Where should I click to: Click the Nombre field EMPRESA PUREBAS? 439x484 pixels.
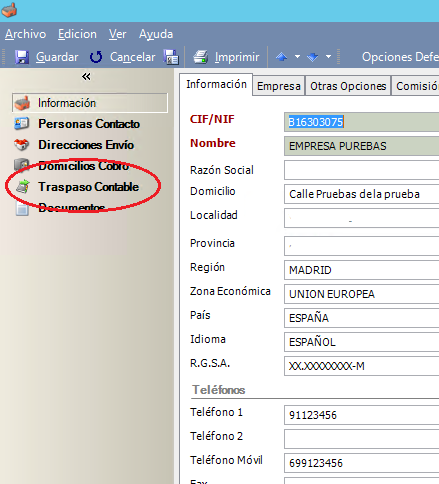362,146
